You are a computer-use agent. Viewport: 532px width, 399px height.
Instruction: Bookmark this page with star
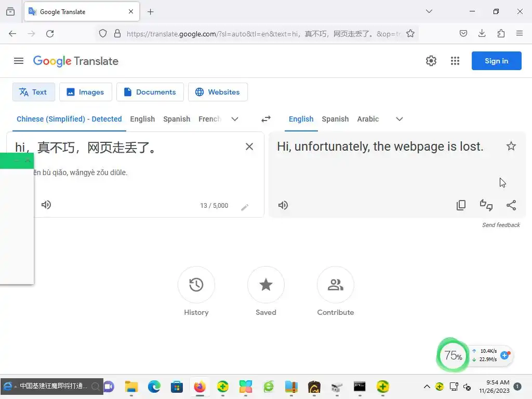(x=410, y=34)
